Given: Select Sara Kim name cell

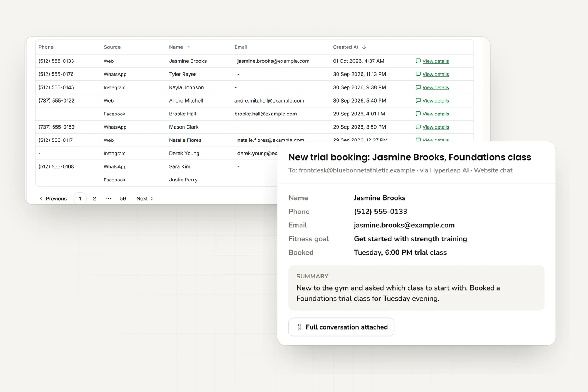Looking at the screenshot, I should (x=180, y=167).
